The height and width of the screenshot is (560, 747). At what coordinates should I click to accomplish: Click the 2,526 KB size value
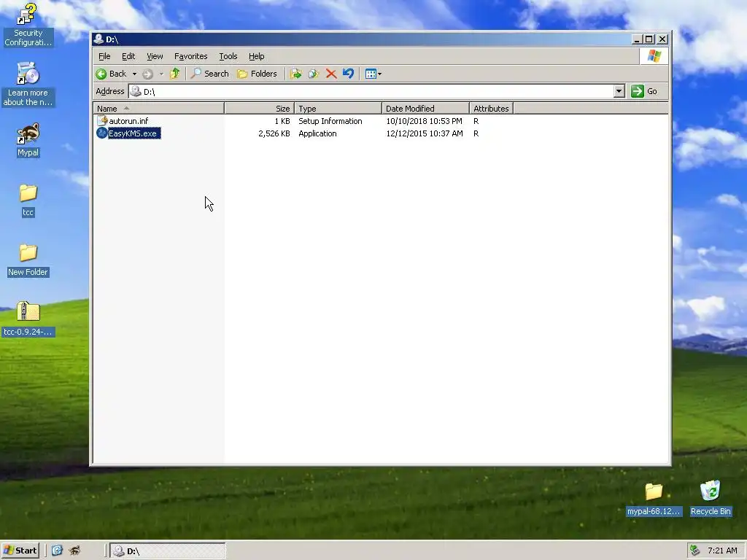point(274,134)
